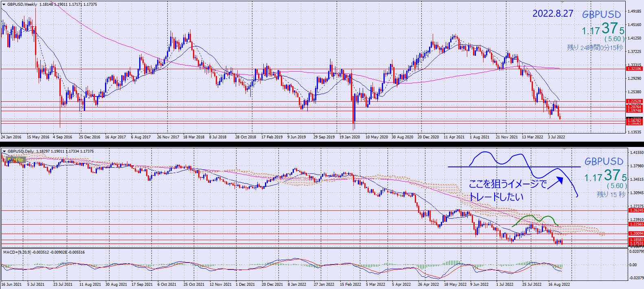Select the 1.18583 red price label
Image resolution: width=644 pixels, height=289 pixels.
click(637, 240)
